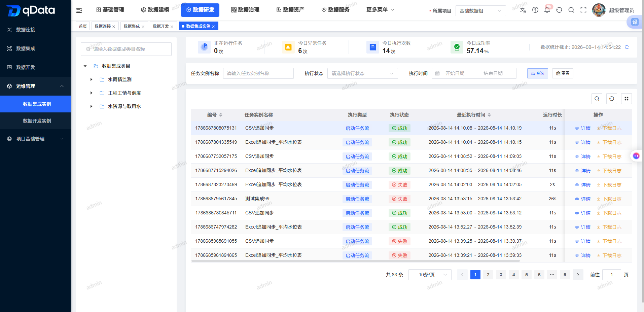Toggle fullscreen mode icon
644x312 pixels.
pyautogui.click(x=583, y=10)
